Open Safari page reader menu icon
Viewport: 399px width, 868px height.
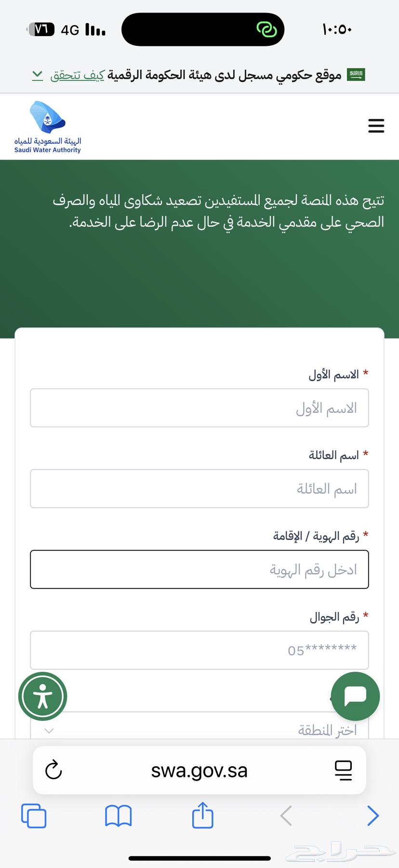[343, 770]
